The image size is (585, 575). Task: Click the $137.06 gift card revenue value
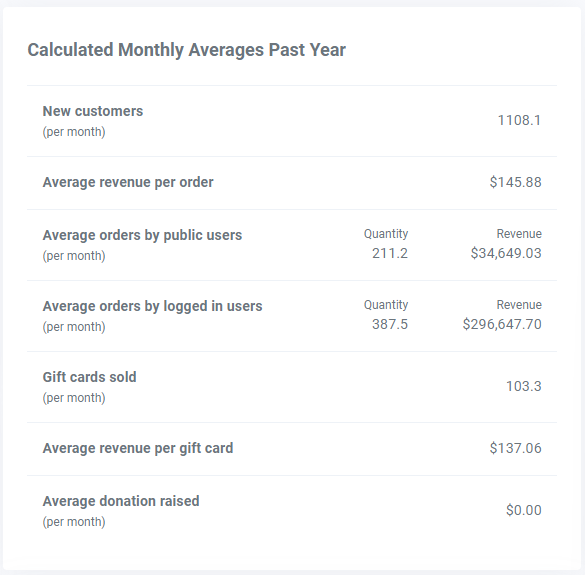coord(515,448)
